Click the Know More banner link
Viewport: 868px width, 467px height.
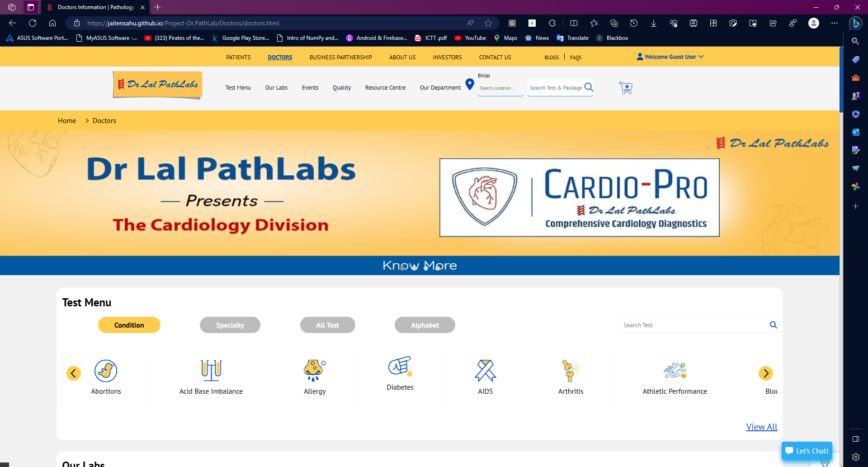(420, 266)
